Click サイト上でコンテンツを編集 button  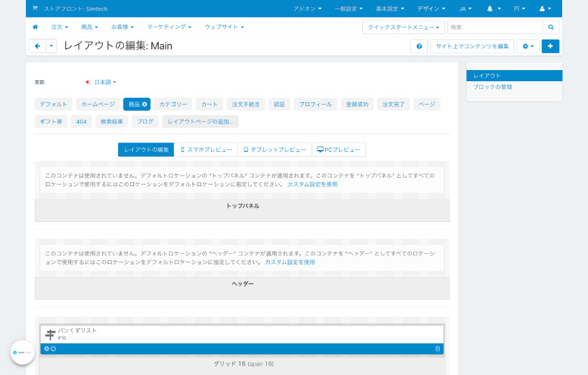(472, 46)
